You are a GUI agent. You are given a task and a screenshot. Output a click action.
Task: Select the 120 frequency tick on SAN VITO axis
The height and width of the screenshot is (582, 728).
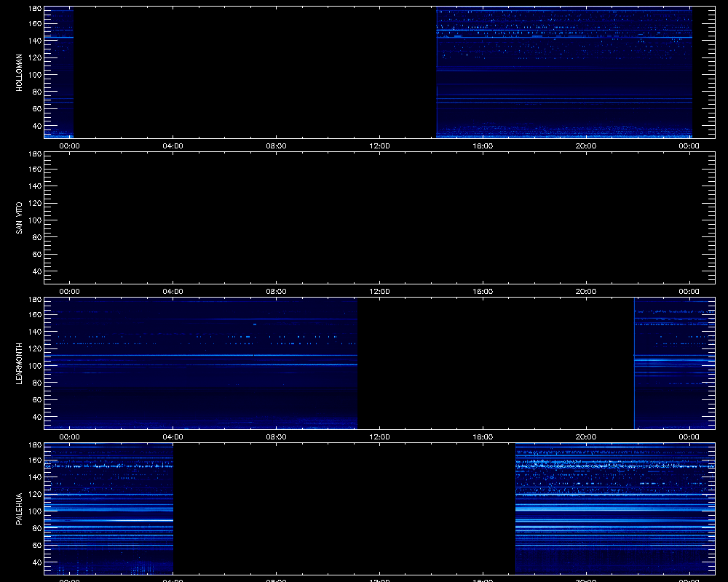coord(35,203)
